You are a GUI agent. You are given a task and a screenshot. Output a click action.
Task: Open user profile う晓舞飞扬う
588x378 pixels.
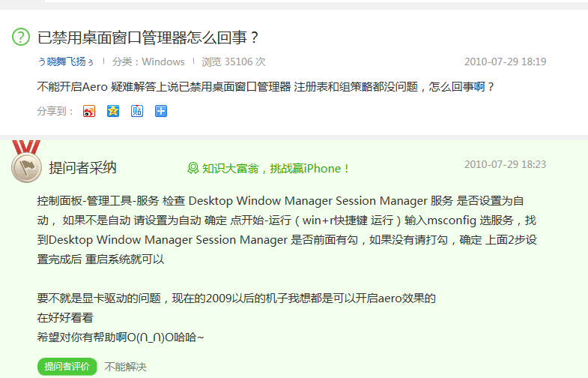click(x=66, y=61)
